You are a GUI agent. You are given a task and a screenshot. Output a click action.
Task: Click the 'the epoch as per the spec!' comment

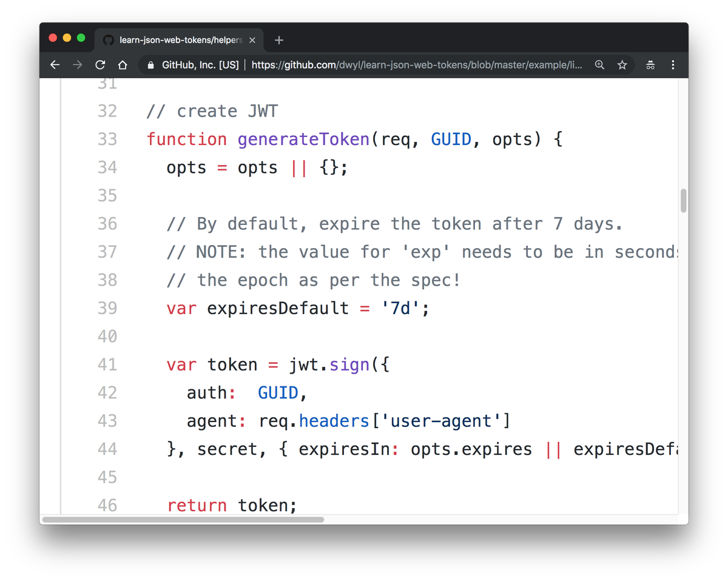(314, 280)
